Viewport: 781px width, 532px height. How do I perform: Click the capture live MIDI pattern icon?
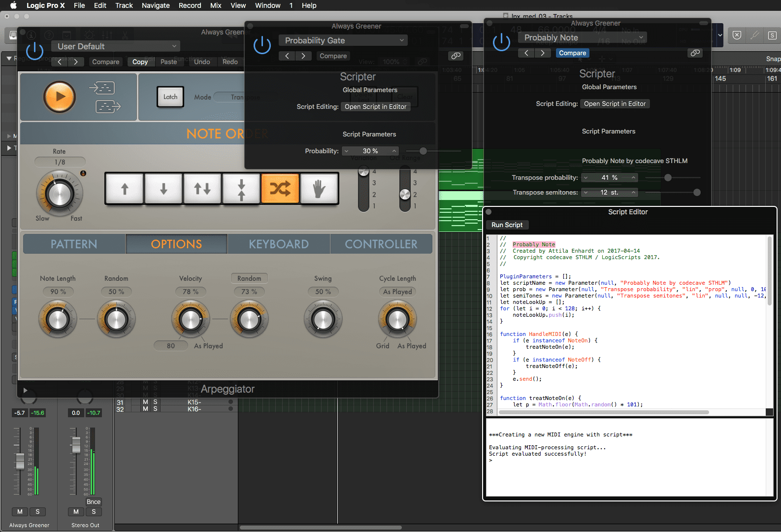102,88
